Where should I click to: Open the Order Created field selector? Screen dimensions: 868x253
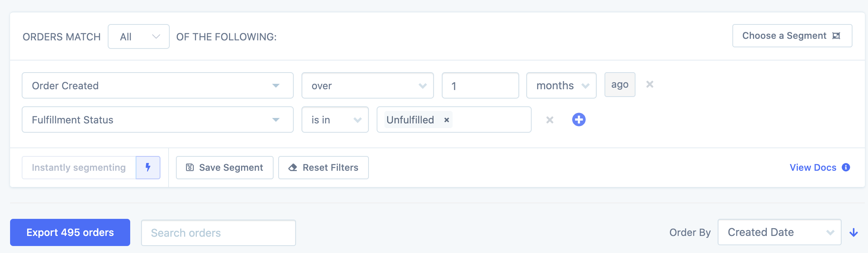(x=157, y=85)
